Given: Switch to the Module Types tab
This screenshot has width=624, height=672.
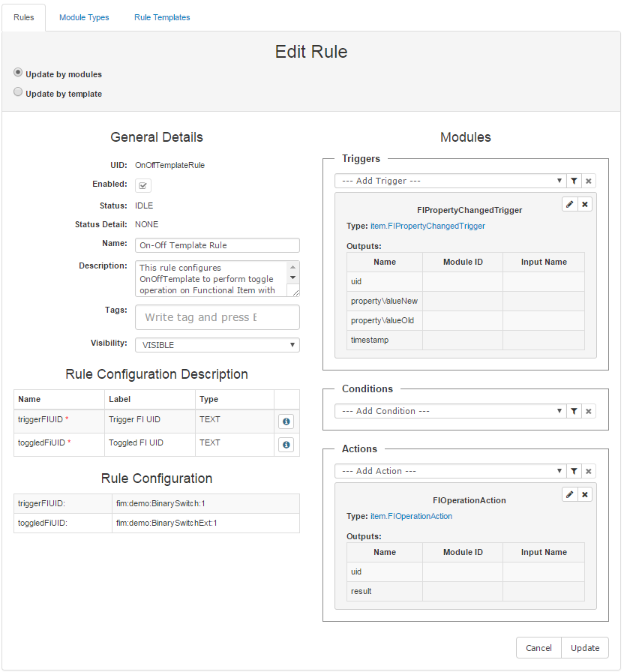Looking at the screenshot, I should coord(84,16).
